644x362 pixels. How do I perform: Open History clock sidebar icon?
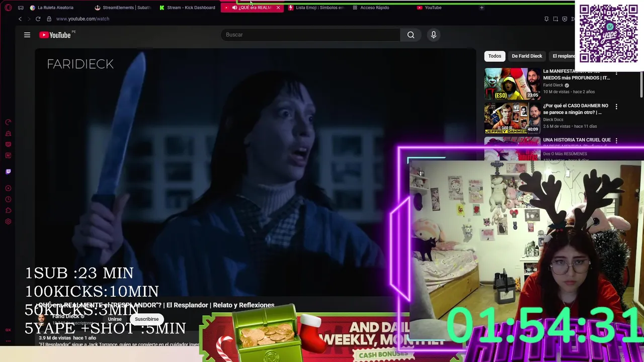8,200
